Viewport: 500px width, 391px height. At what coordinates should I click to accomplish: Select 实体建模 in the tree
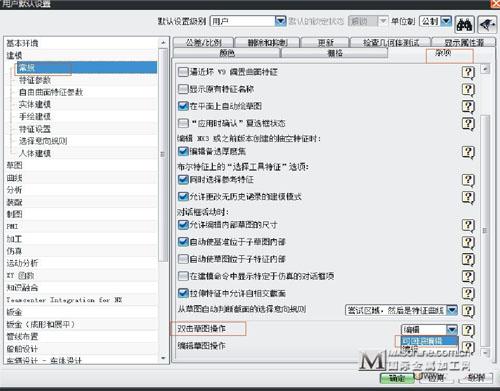pyautogui.click(x=35, y=104)
